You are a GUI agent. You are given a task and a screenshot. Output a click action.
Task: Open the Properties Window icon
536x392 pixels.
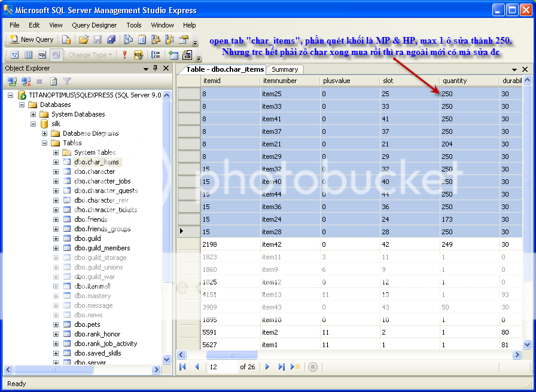(x=184, y=39)
